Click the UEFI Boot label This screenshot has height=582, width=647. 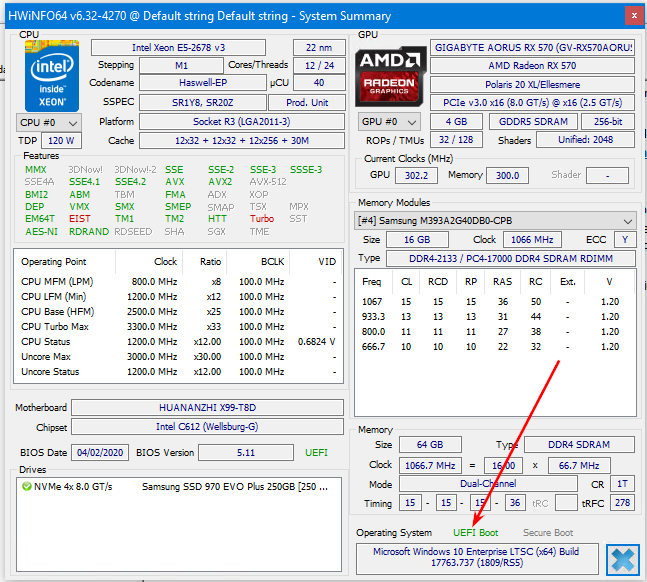pyautogui.click(x=475, y=533)
